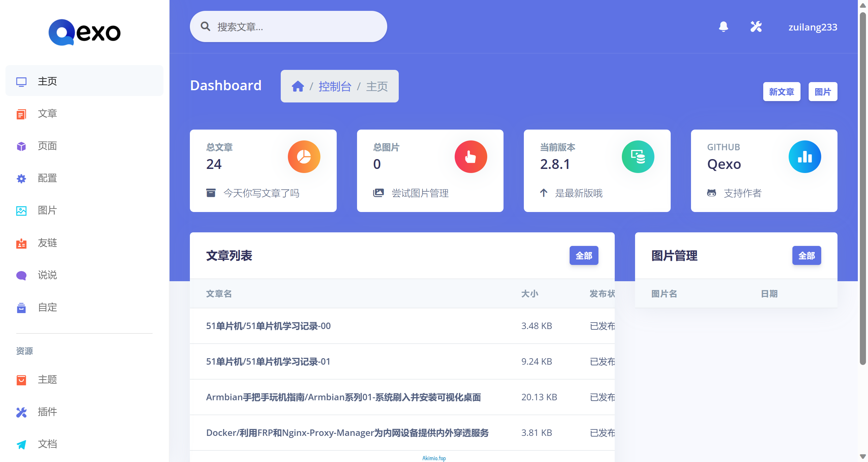Open the tools wrench icon in header

pyautogui.click(x=756, y=26)
